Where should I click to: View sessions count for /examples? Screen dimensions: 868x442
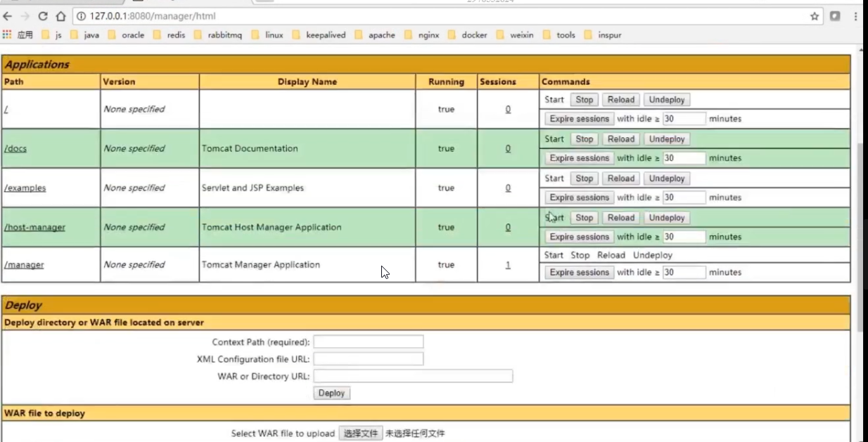coord(508,188)
